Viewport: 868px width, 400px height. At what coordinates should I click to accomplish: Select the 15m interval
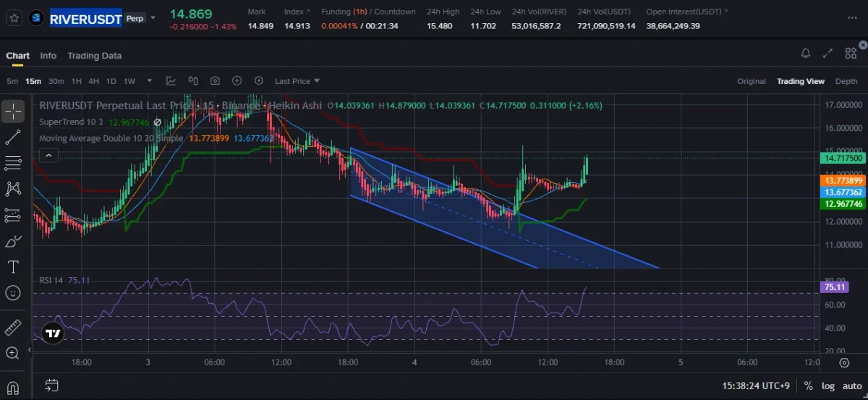[x=33, y=81]
